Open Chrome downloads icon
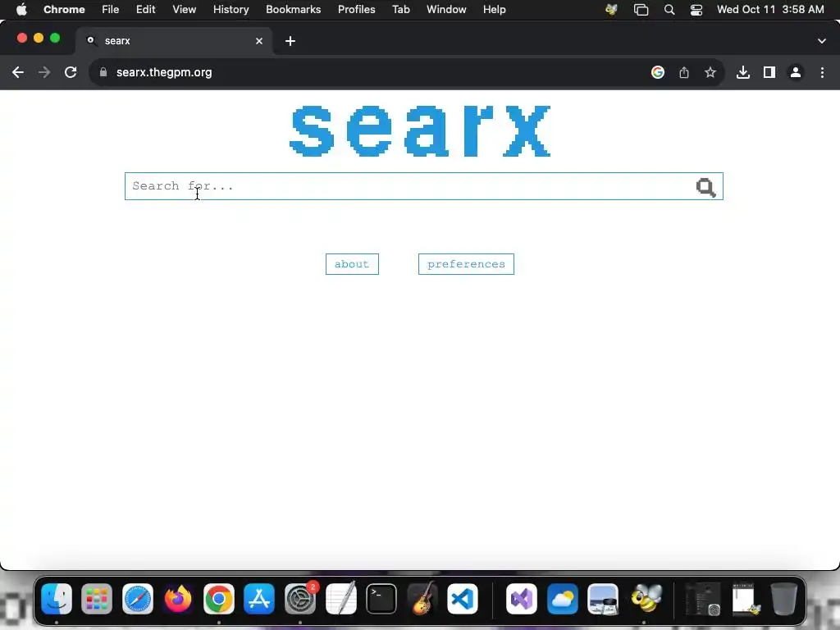The width and height of the screenshot is (840, 630). 743,72
